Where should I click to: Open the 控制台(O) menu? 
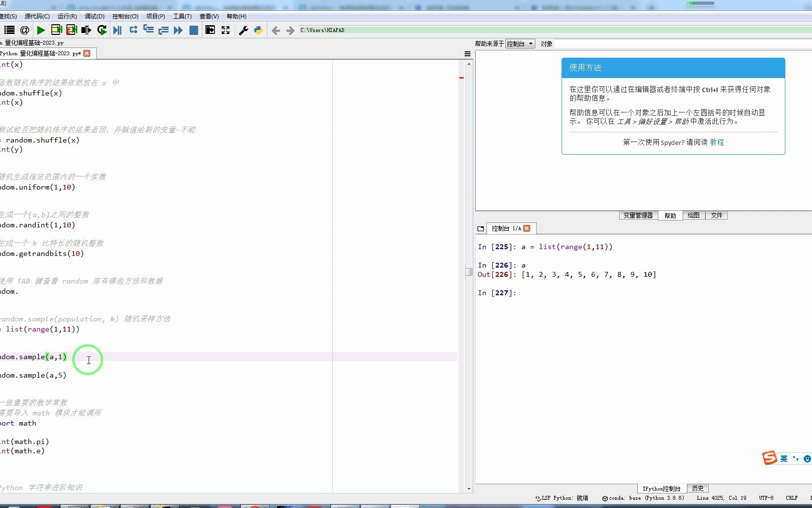tap(125, 16)
